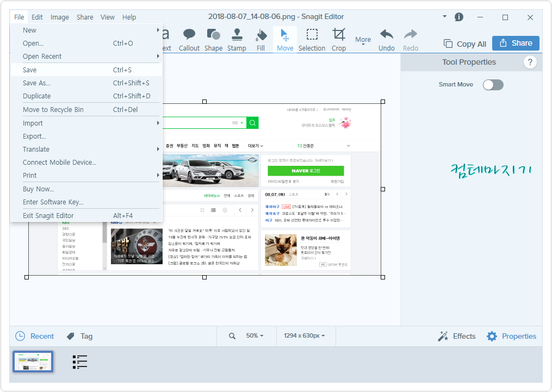Select the Callout tool

click(189, 40)
